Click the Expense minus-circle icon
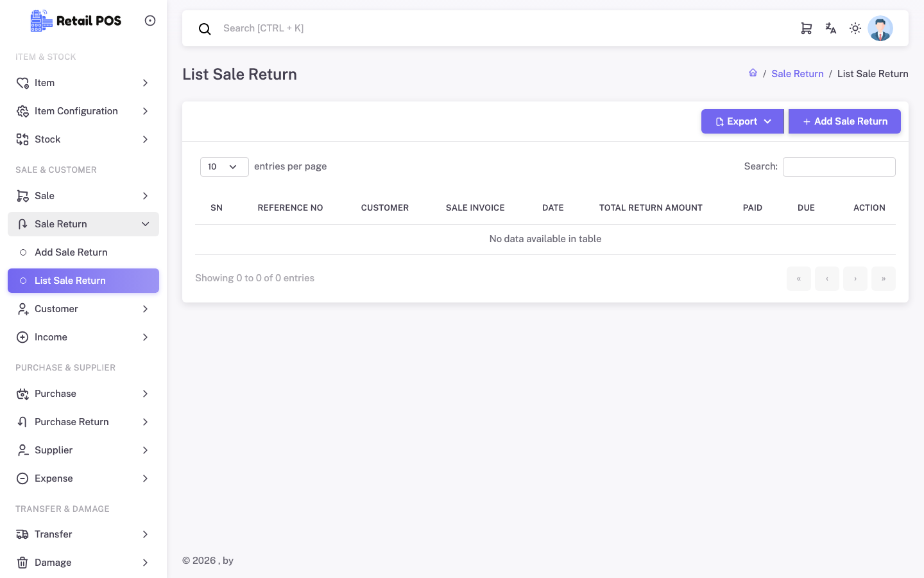The width and height of the screenshot is (924, 578). point(22,478)
